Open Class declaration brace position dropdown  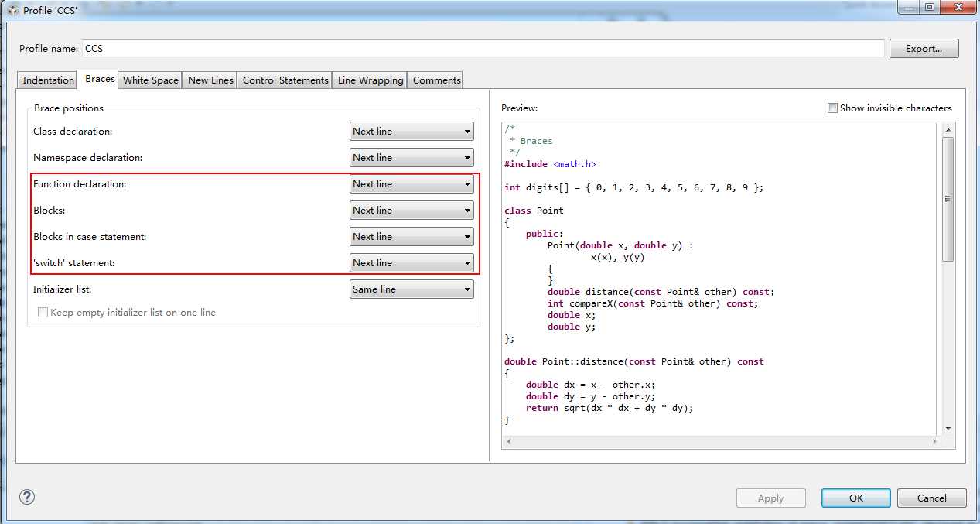point(411,132)
